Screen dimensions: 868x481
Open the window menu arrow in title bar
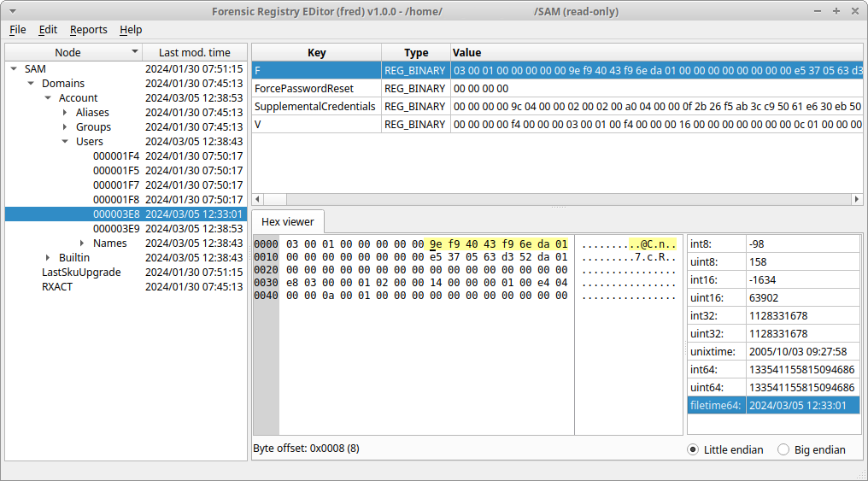[12, 11]
